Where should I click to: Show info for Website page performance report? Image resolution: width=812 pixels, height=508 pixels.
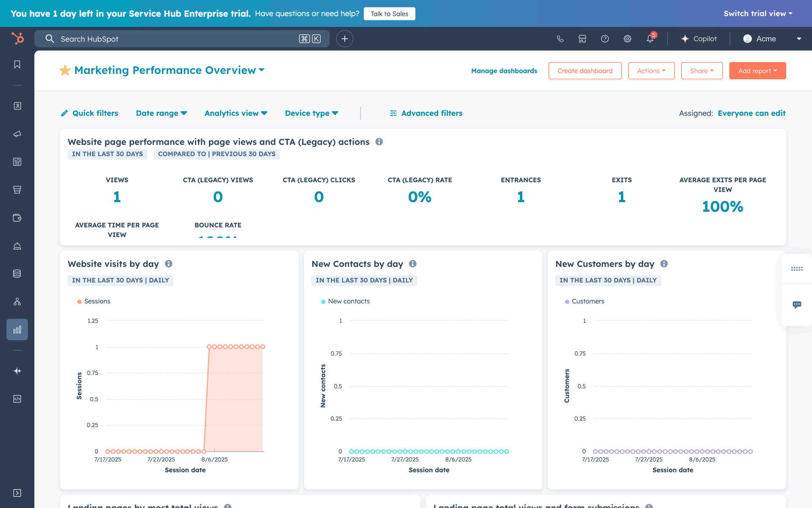pos(379,142)
